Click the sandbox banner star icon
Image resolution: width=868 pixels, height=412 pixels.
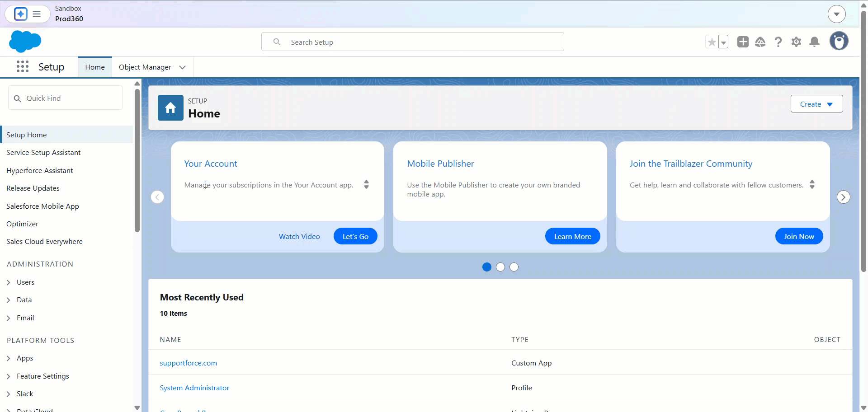click(21, 14)
